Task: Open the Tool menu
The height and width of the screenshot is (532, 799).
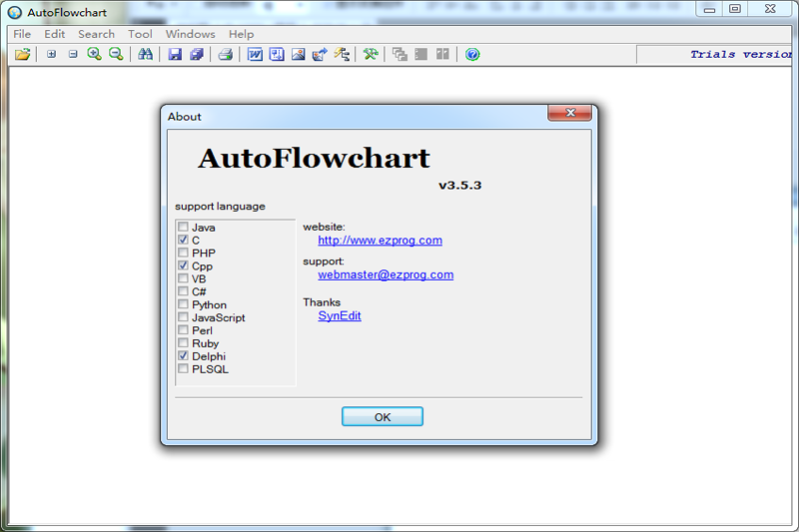Action: (x=140, y=34)
